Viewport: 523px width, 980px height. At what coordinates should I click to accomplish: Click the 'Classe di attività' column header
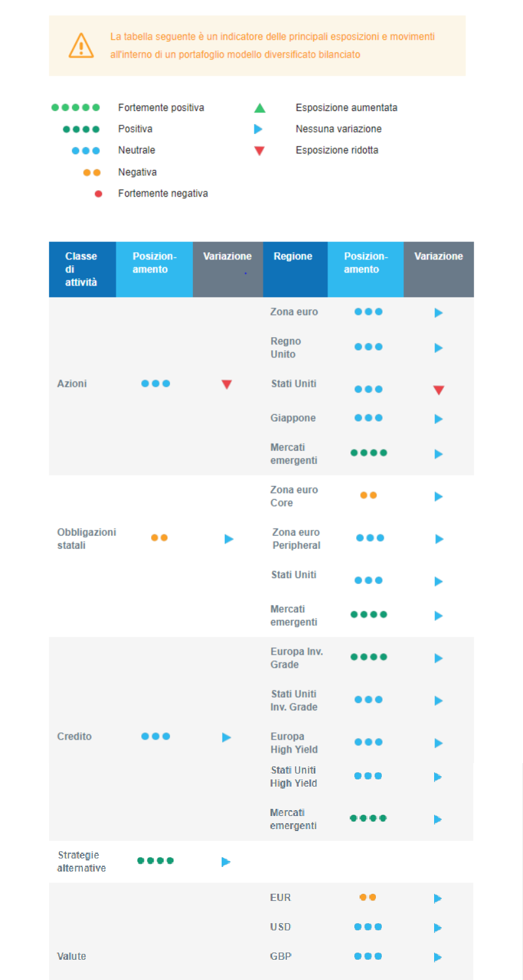[x=82, y=269]
